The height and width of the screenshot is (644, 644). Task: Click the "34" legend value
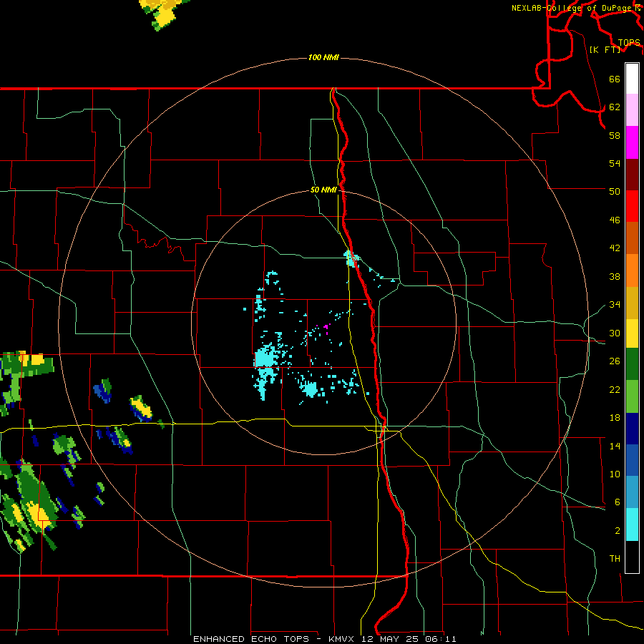615,304
